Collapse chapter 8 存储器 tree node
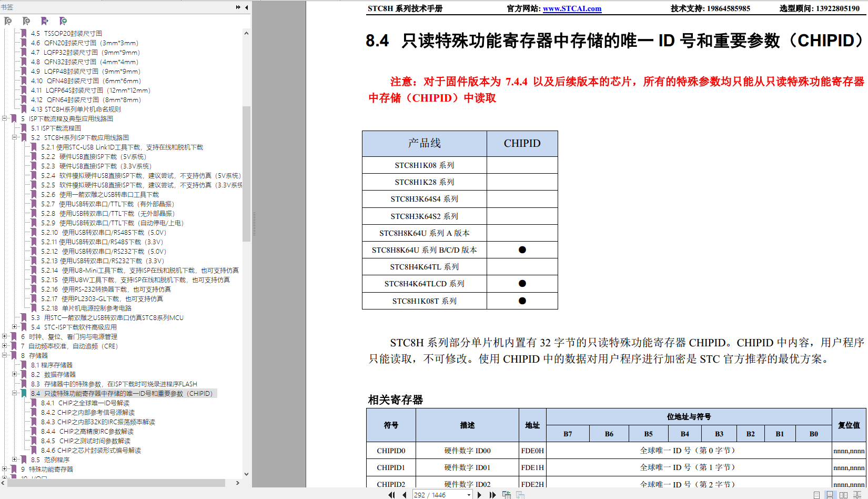 click(x=5, y=355)
